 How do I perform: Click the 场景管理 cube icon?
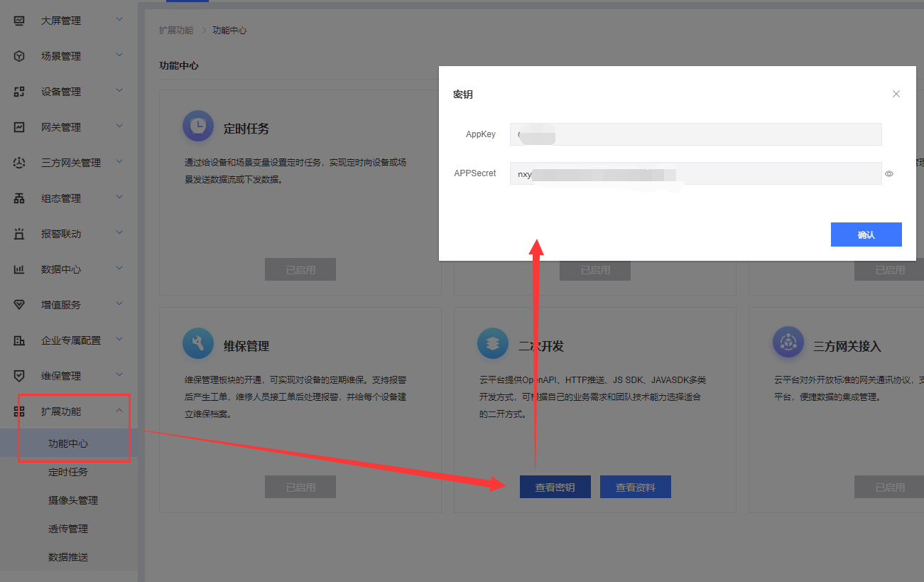20,56
